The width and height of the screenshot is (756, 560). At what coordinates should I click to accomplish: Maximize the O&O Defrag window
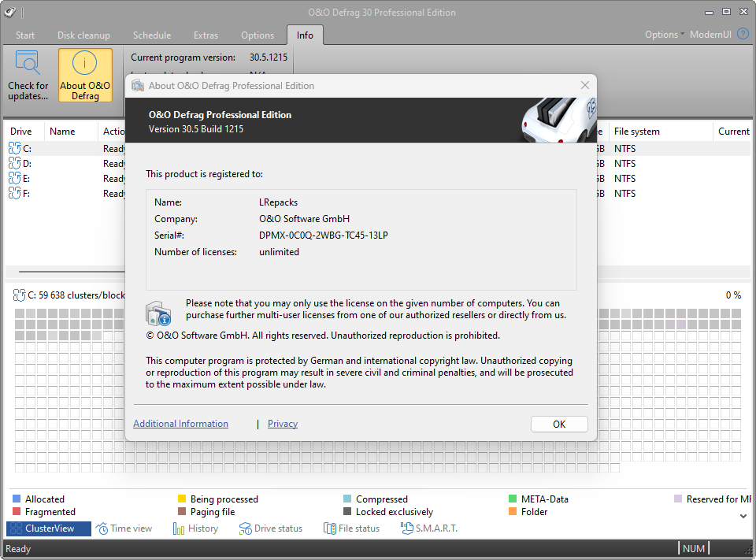coord(726,12)
